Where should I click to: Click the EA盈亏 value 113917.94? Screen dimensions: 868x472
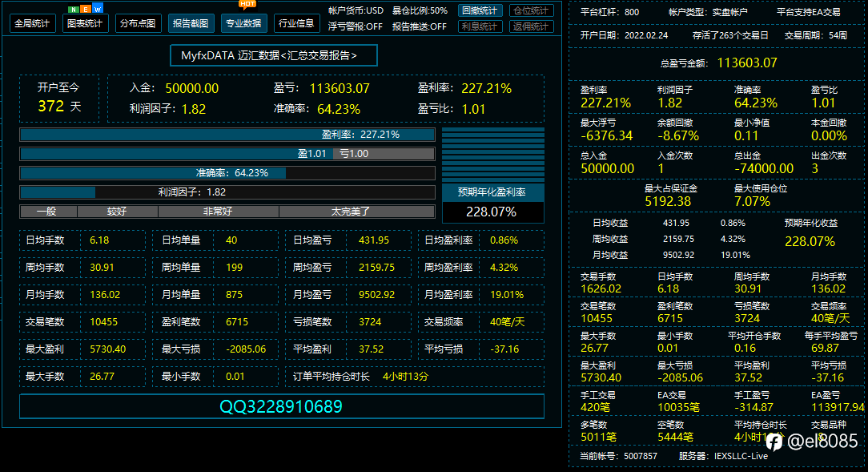[x=838, y=407]
